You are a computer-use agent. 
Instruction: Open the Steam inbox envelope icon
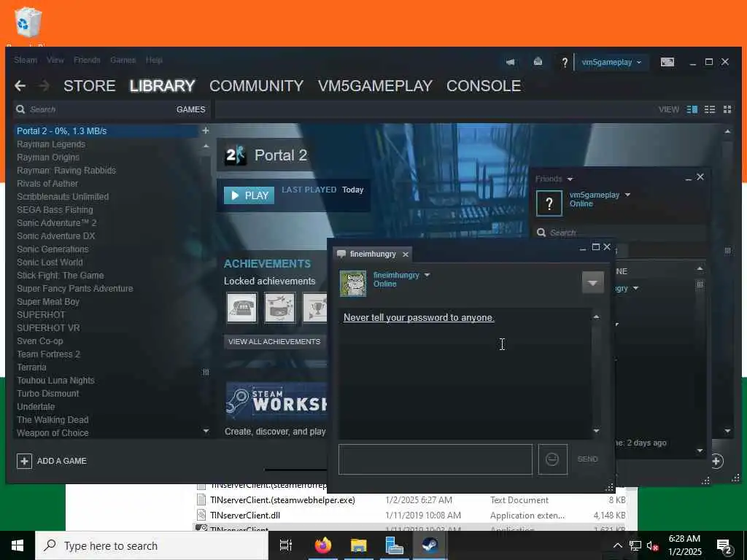[538, 61]
